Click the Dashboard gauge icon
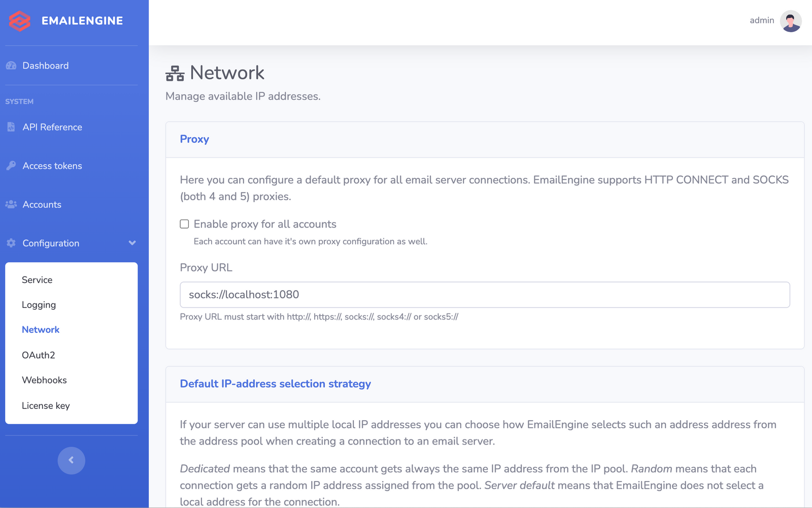This screenshot has height=508, width=812. pos(11,66)
